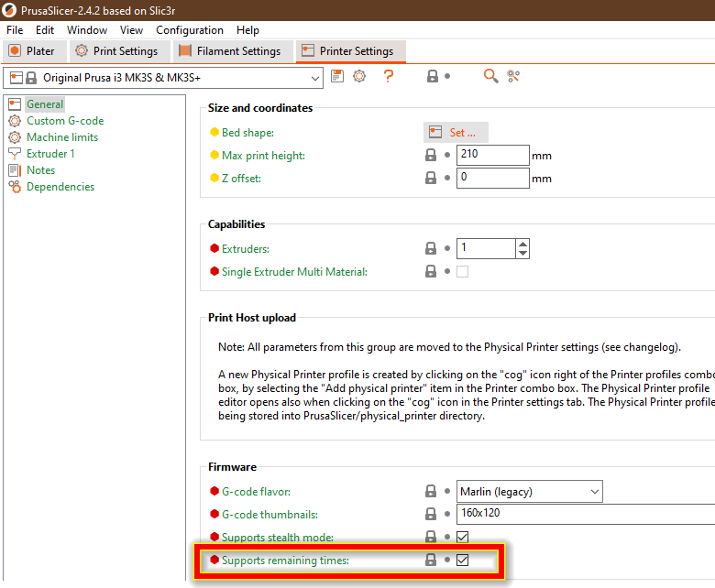Click the Max print height label
The width and height of the screenshot is (715, 588).
coord(263,156)
